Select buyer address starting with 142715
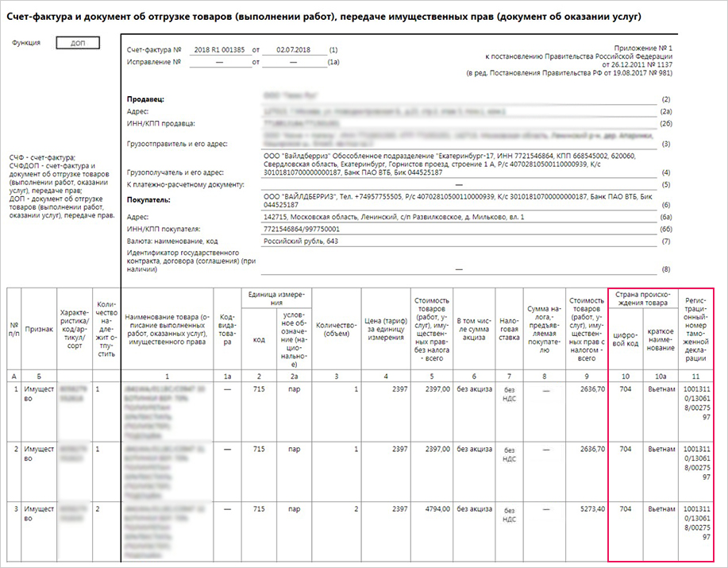This screenshot has width=728, height=568. point(393,217)
